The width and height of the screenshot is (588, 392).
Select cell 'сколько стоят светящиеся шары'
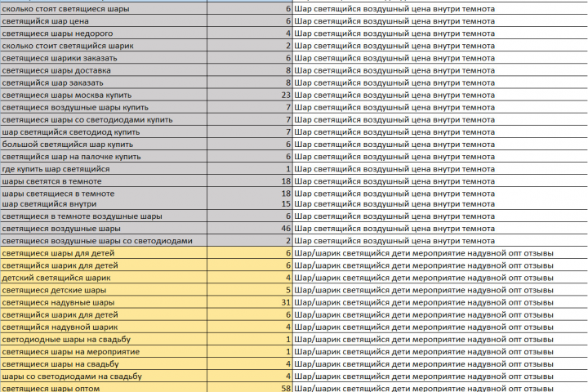(104, 9)
